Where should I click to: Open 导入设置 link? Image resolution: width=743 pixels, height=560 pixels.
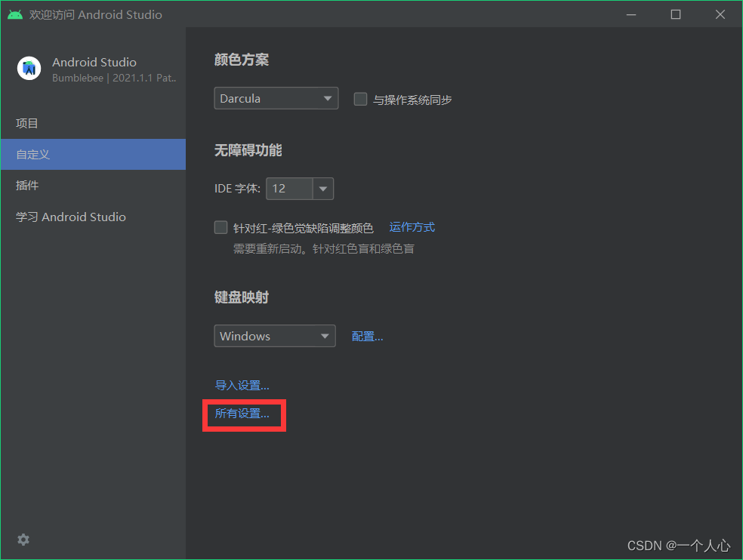(242, 385)
